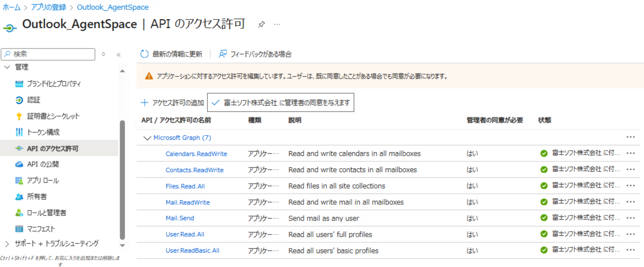The image size is (644, 267).
Task: Click the マニフェスト icon
Action: pos(19,229)
